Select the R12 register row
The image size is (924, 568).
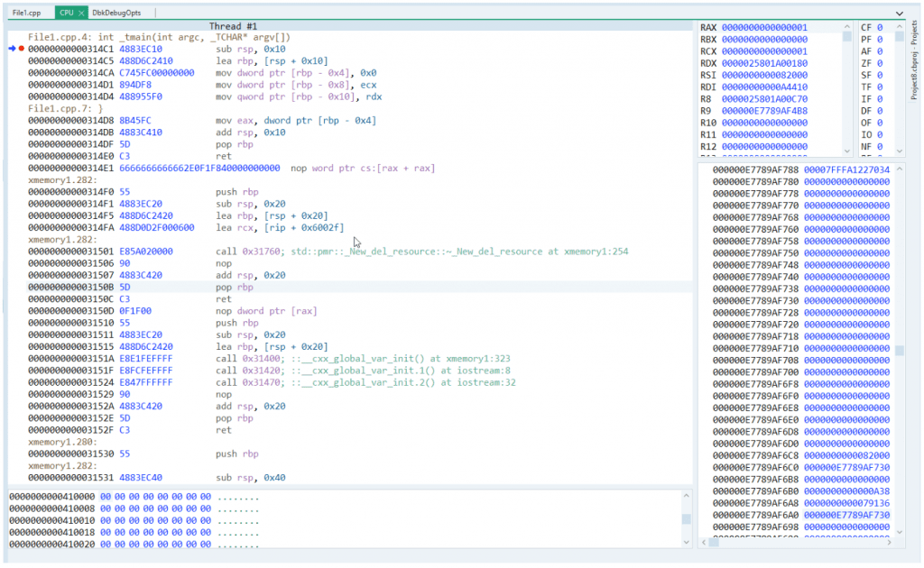pos(771,147)
